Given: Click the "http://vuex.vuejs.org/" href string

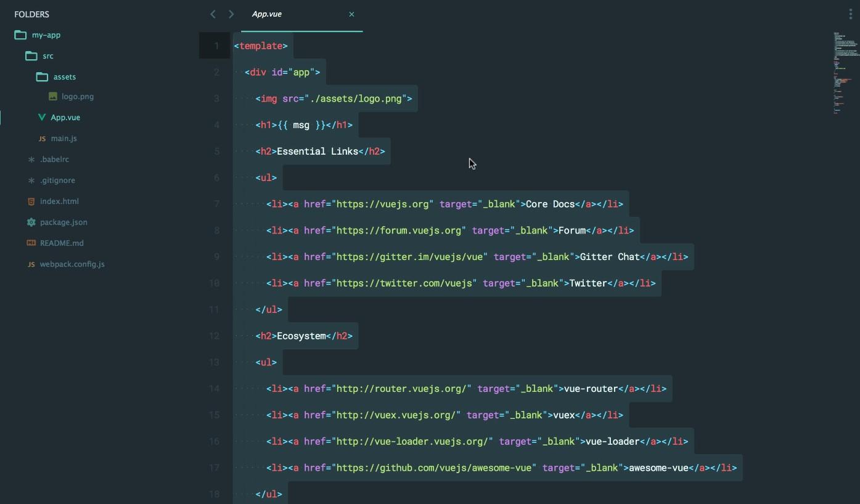Looking at the screenshot, I should pos(396,415).
